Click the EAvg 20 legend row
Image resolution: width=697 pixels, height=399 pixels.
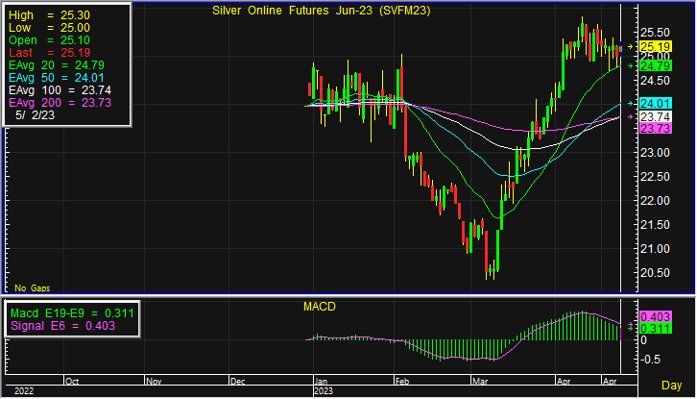point(56,65)
